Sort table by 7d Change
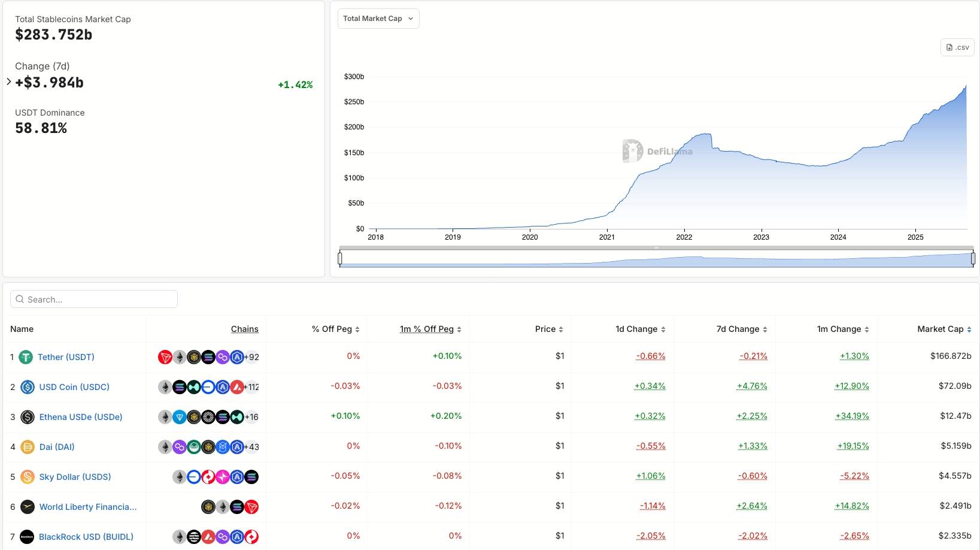This screenshot has height=550, width=980. (742, 329)
